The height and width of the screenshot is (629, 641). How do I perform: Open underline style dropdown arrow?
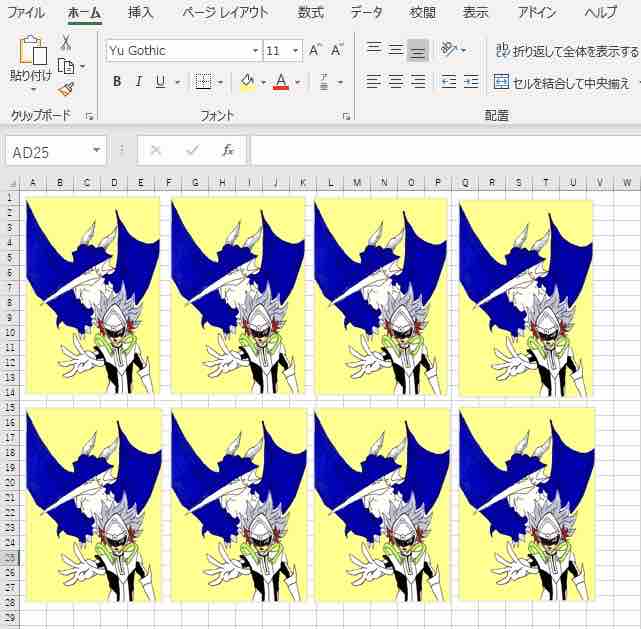coord(177,83)
